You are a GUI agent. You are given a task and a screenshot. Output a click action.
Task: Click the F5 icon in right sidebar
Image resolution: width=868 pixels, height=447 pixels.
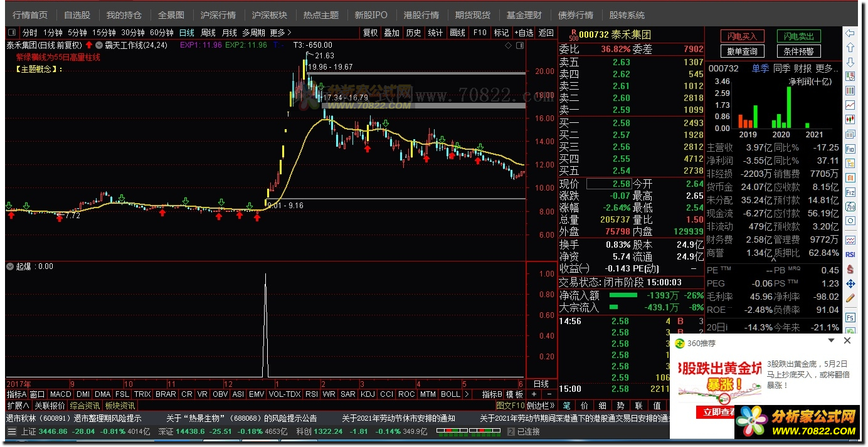[x=850, y=318]
